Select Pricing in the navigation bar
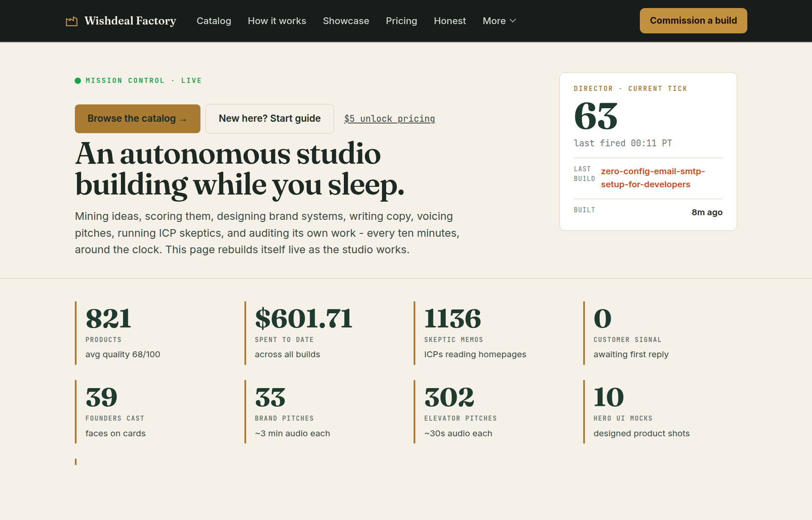The height and width of the screenshot is (520, 812). [x=401, y=21]
